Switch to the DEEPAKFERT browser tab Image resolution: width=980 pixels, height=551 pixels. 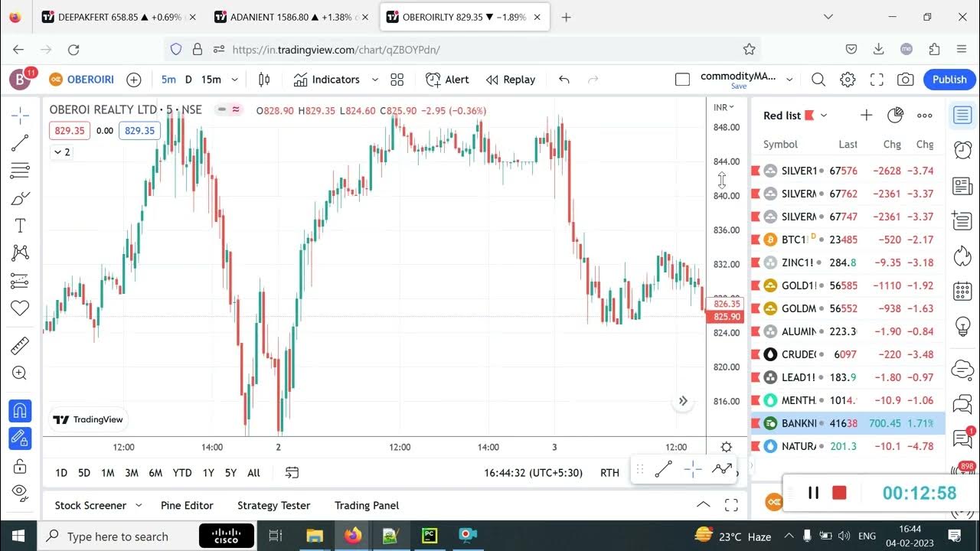[x=119, y=17]
